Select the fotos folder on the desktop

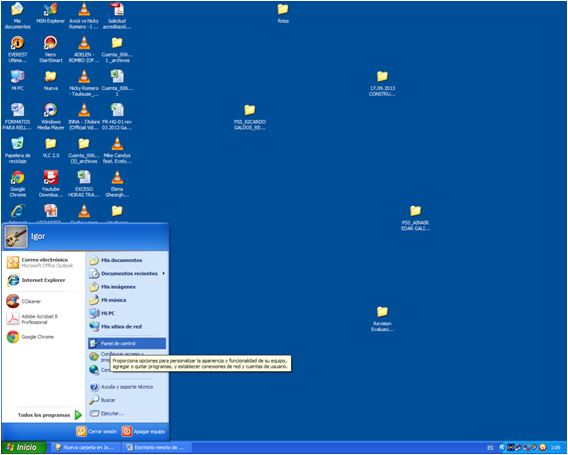point(283,13)
